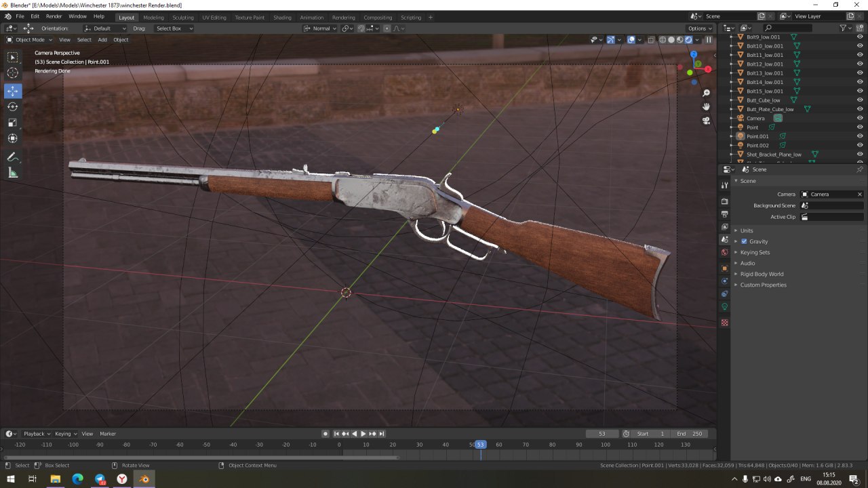Toggle visibility of Point.001 light
Image resolution: width=868 pixels, height=488 pixels.
point(860,136)
